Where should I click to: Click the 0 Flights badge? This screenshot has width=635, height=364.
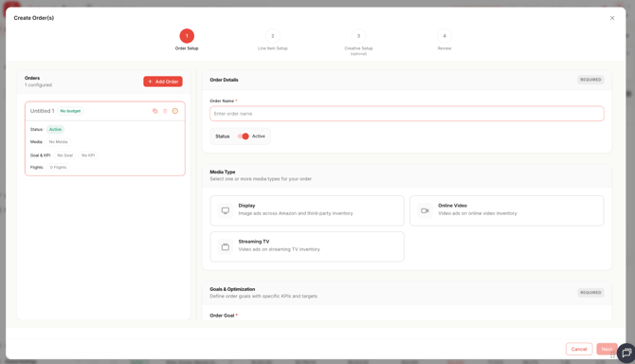pyautogui.click(x=59, y=168)
